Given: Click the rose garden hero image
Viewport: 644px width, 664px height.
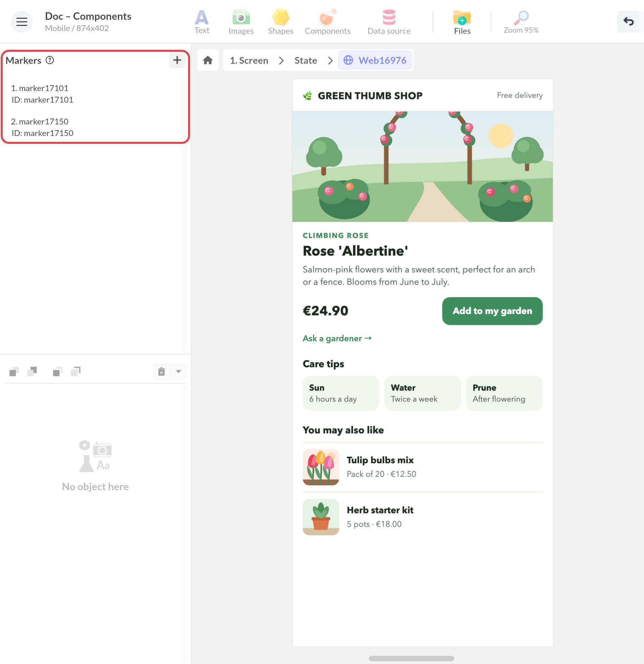Looking at the screenshot, I should [423, 166].
